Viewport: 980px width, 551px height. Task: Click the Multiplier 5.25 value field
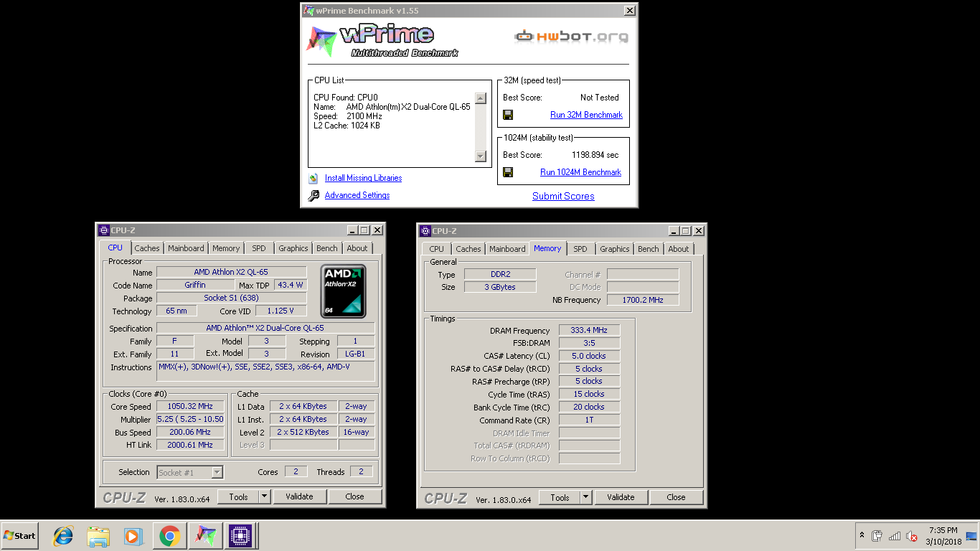[190, 419]
